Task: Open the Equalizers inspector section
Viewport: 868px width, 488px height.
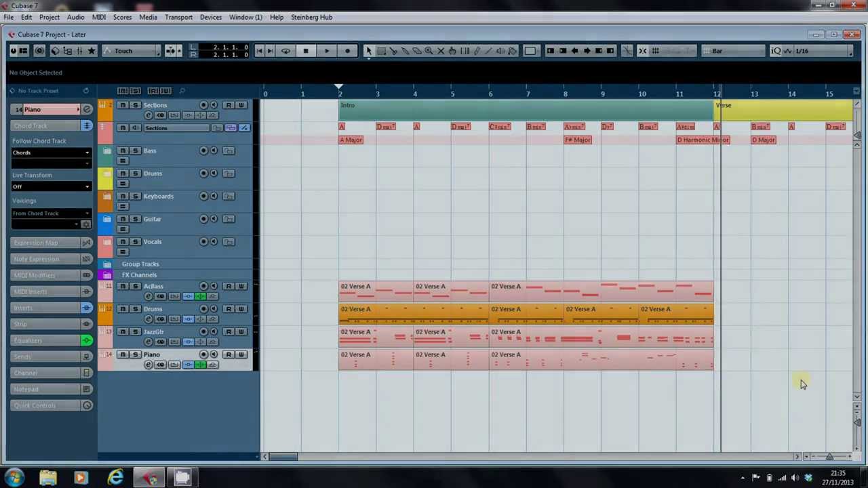Action: (46, 340)
